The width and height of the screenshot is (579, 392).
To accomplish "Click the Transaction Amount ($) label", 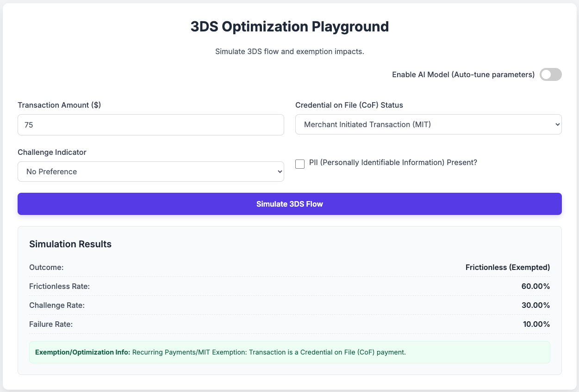I will (59, 105).
